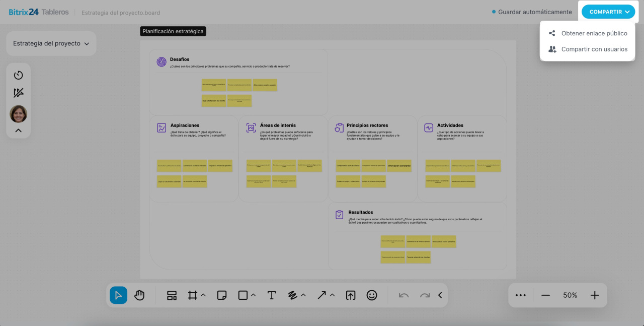Select the frame tool
This screenshot has height=326, width=644.
[x=192, y=295]
